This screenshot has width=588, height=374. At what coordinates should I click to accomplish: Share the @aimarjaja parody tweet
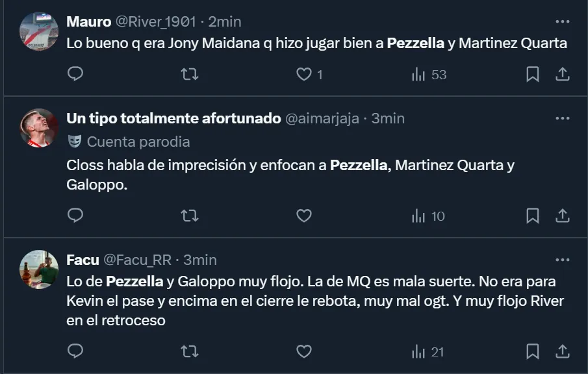(563, 216)
